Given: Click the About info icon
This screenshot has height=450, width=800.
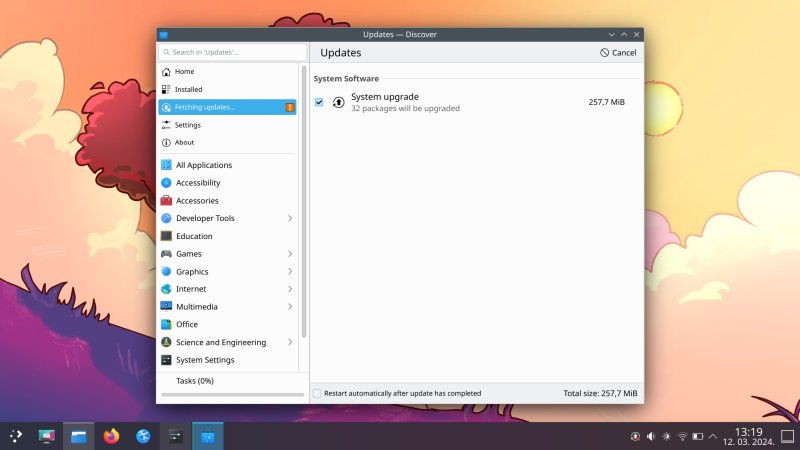Looking at the screenshot, I should [x=166, y=143].
